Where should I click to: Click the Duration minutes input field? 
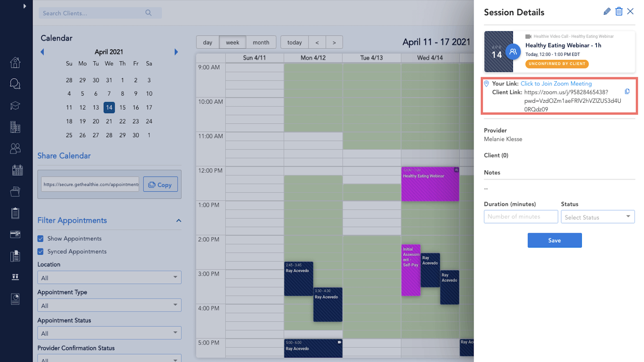[x=521, y=217]
